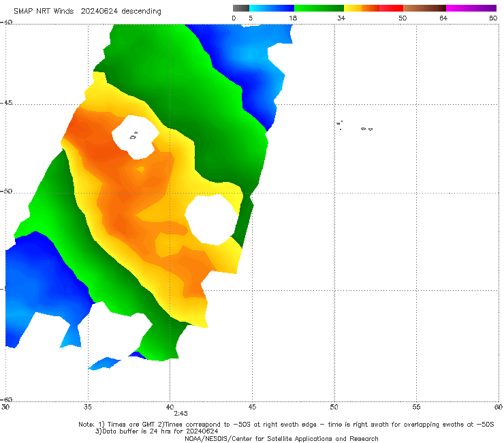The height and width of the screenshot is (443, 504).
Task: Click the gray 0–5 segment of the color bar
Action: pyautogui.click(x=241, y=8)
